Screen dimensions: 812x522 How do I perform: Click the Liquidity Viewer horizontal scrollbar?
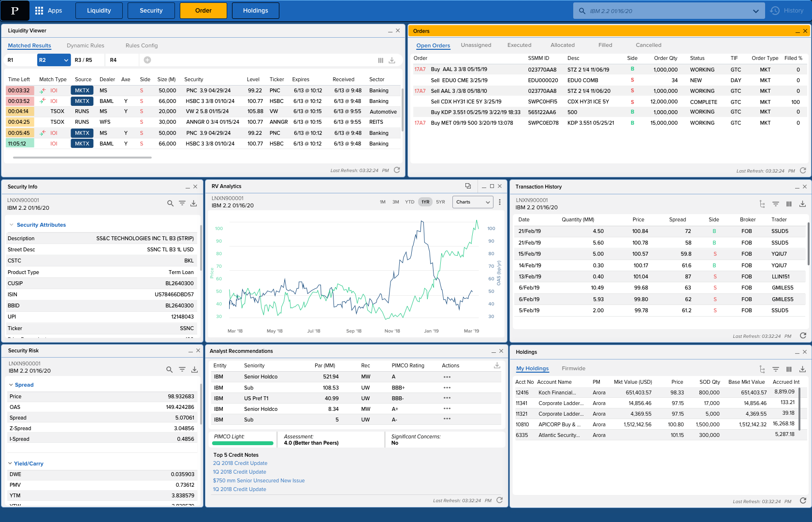click(82, 157)
